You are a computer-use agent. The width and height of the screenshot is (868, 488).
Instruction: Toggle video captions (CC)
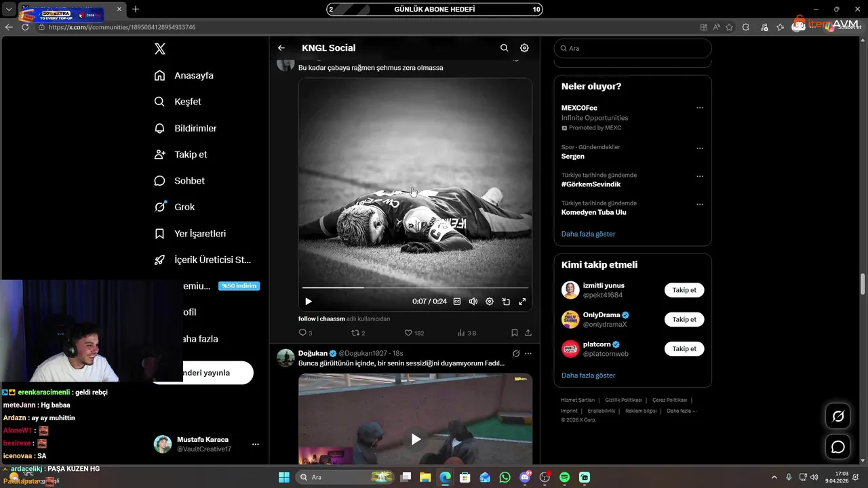pos(457,302)
